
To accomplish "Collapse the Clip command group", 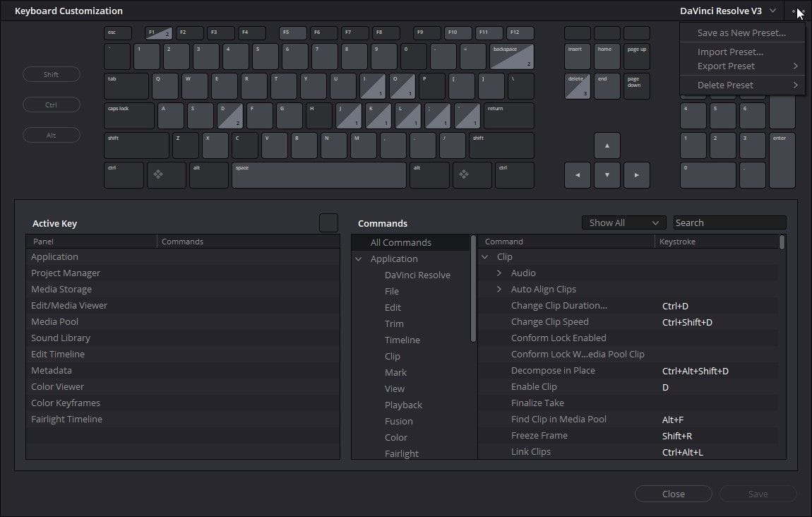I will (484, 257).
